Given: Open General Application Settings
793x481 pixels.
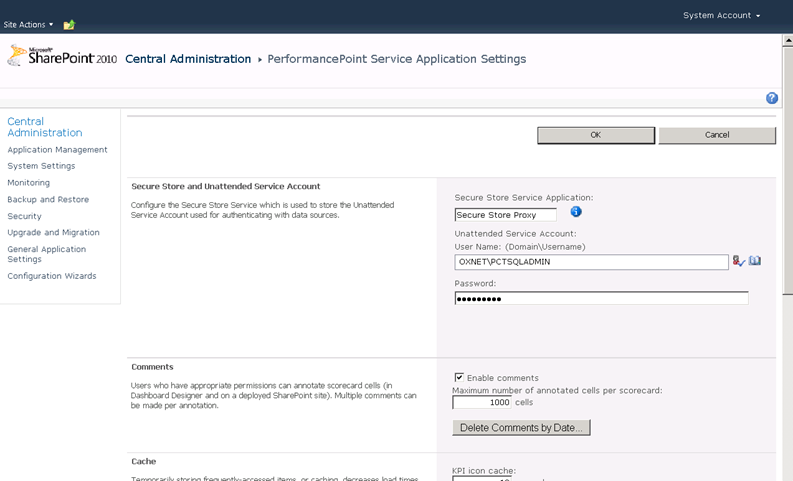Looking at the screenshot, I should click(47, 254).
